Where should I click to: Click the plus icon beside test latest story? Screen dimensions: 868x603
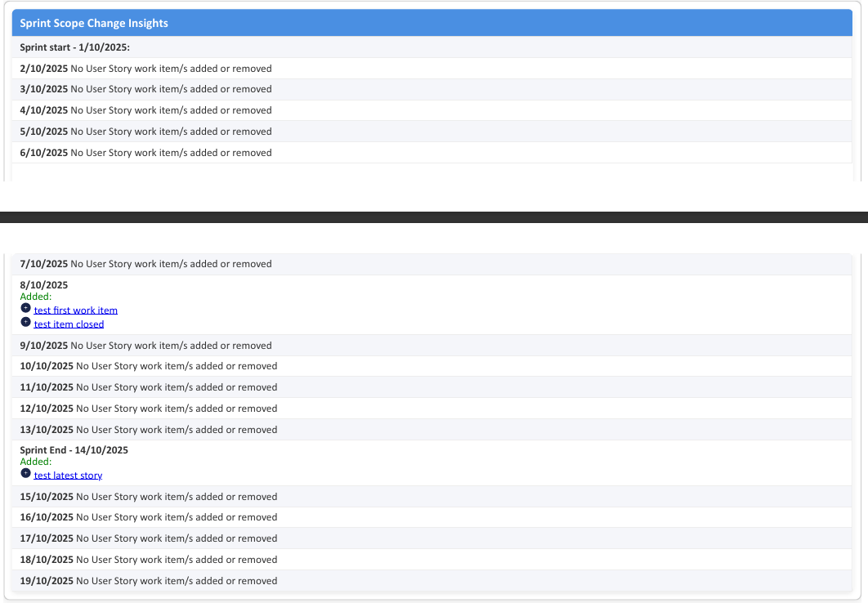(25, 474)
